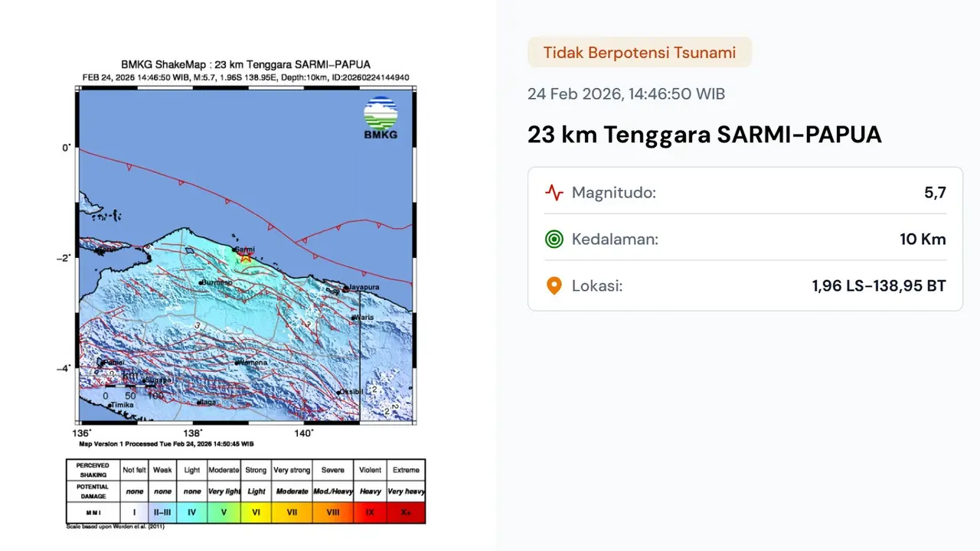Click the red magnitude pulse icon
The width and height of the screenshot is (980, 551).
(x=554, y=193)
